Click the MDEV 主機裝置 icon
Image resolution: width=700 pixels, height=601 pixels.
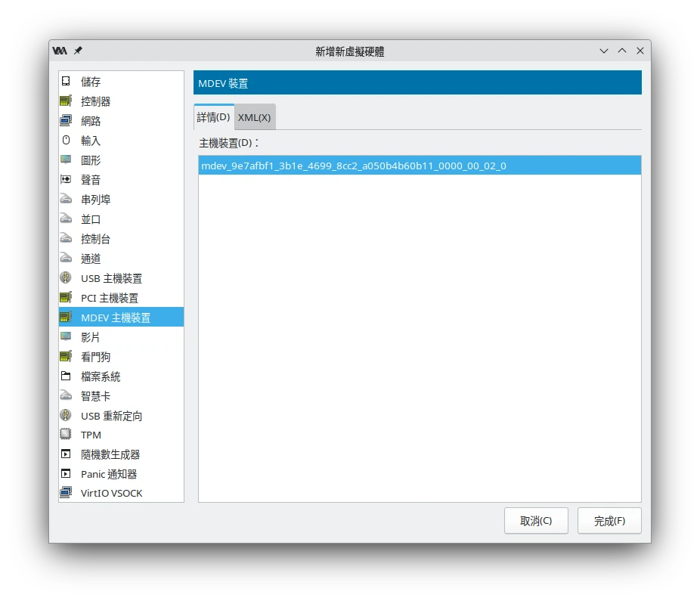click(66, 317)
